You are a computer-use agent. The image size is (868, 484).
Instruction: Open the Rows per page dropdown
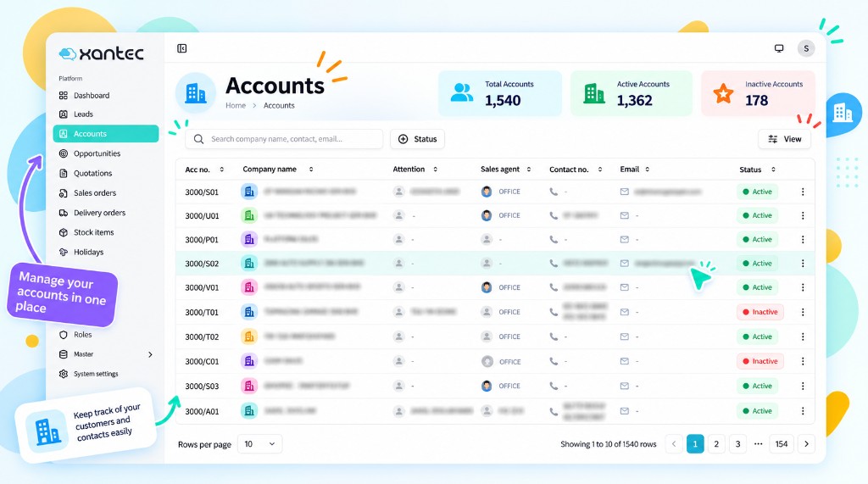pyautogui.click(x=259, y=444)
